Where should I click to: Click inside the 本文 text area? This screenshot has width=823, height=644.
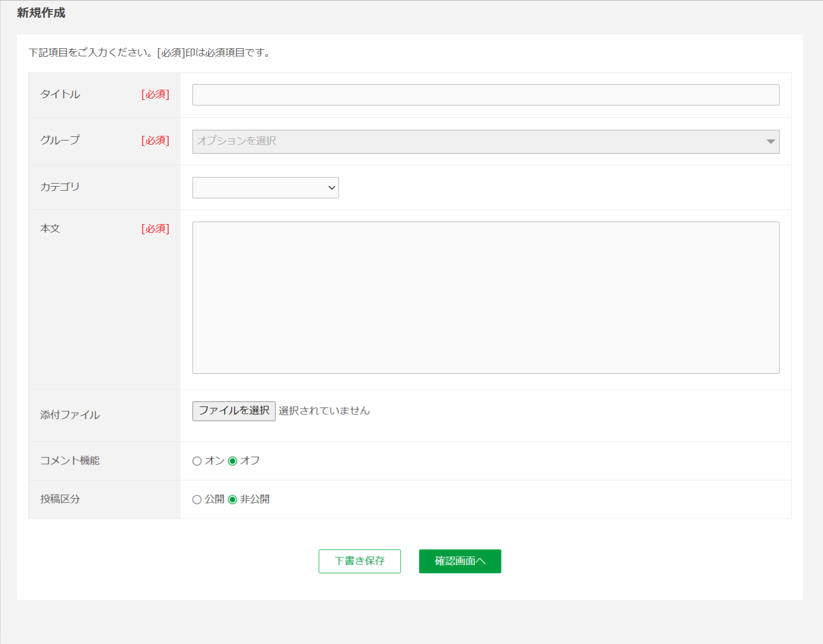tap(486, 298)
